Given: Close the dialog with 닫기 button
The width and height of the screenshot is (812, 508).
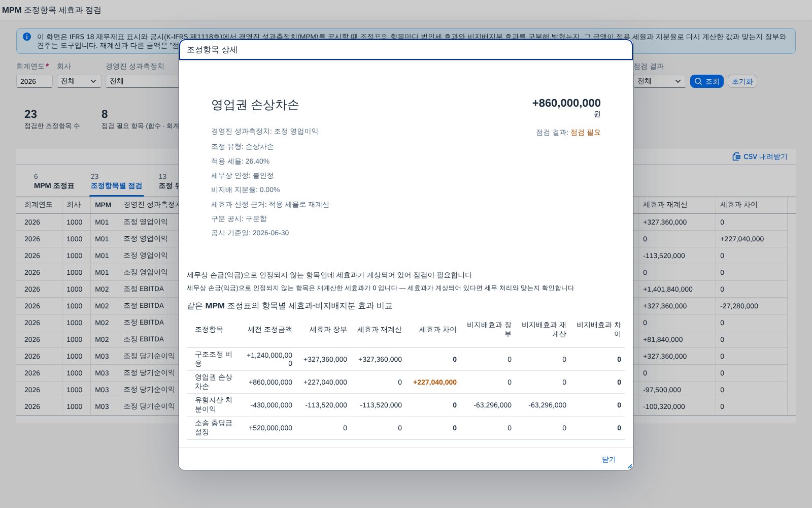Looking at the screenshot, I should click(x=608, y=459).
